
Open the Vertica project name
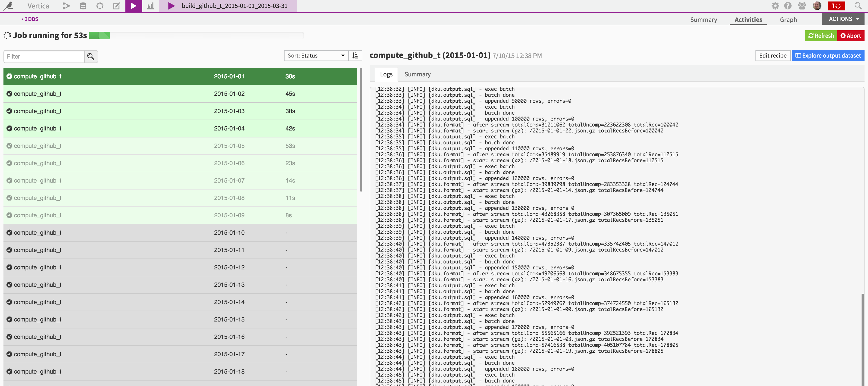[38, 6]
